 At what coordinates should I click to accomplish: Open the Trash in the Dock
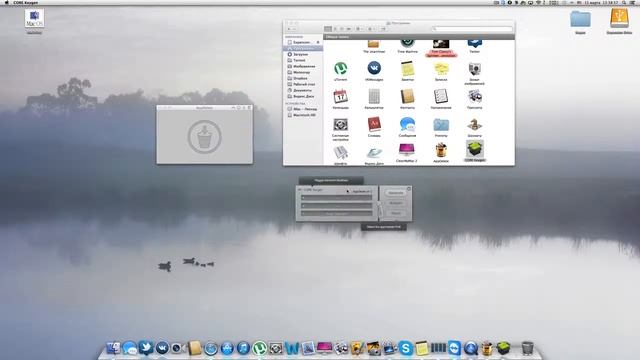click(527, 348)
